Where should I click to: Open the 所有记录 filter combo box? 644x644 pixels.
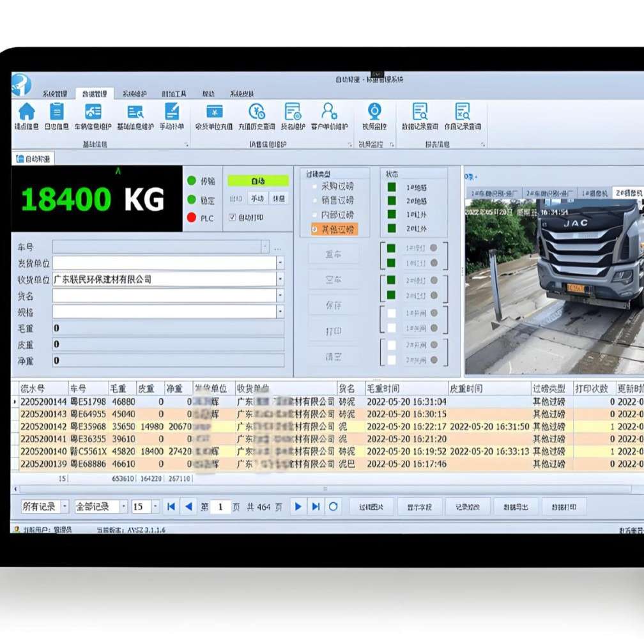click(x=45, y=507)
